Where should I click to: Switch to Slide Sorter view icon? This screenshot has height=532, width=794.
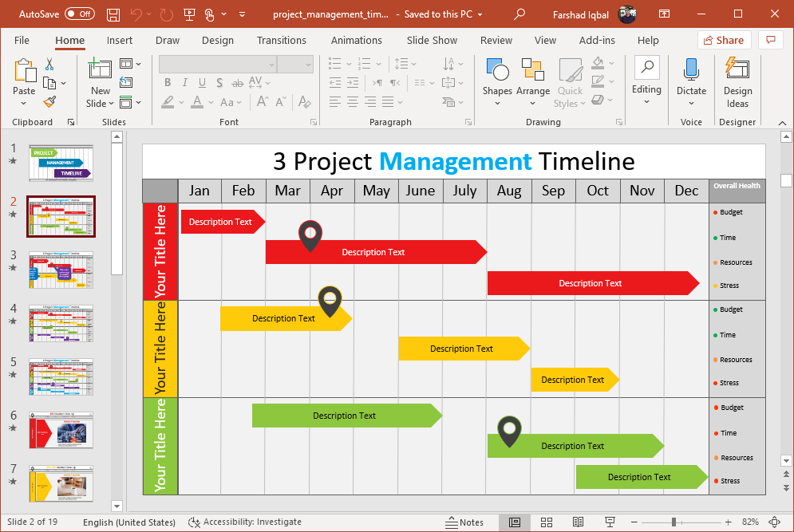tap(546, 522)
